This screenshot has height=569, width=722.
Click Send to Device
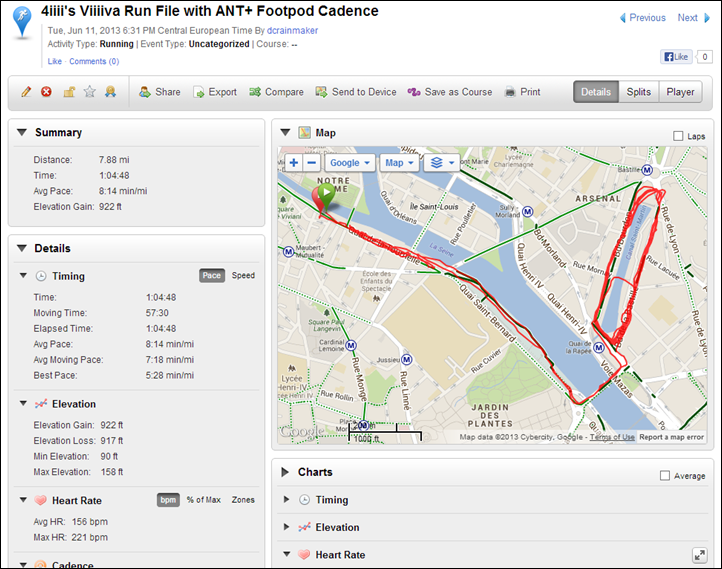(x=356, y=92)
